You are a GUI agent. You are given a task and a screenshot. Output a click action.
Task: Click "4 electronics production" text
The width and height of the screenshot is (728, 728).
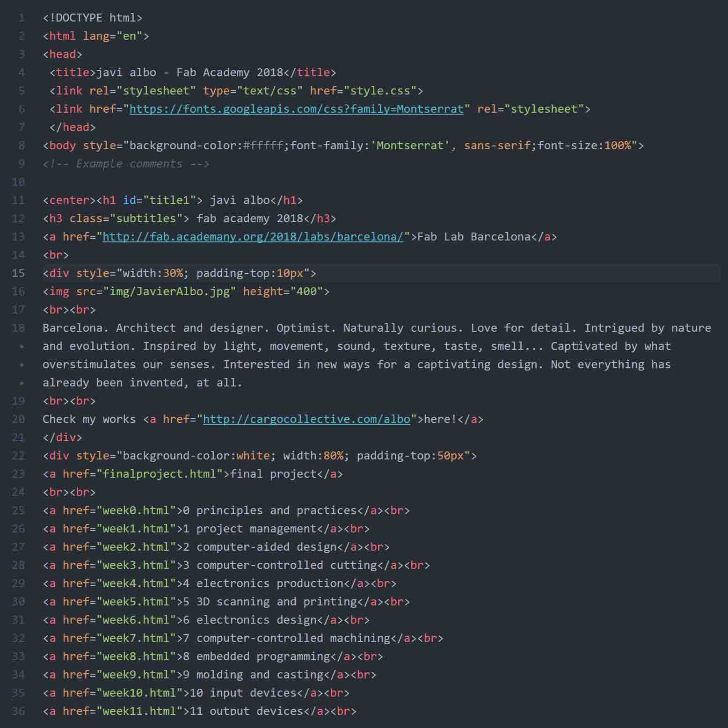coord(263,583)
